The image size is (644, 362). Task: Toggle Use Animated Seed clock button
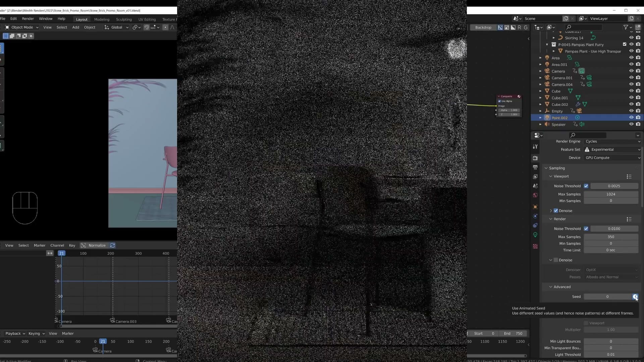point(635,297)
